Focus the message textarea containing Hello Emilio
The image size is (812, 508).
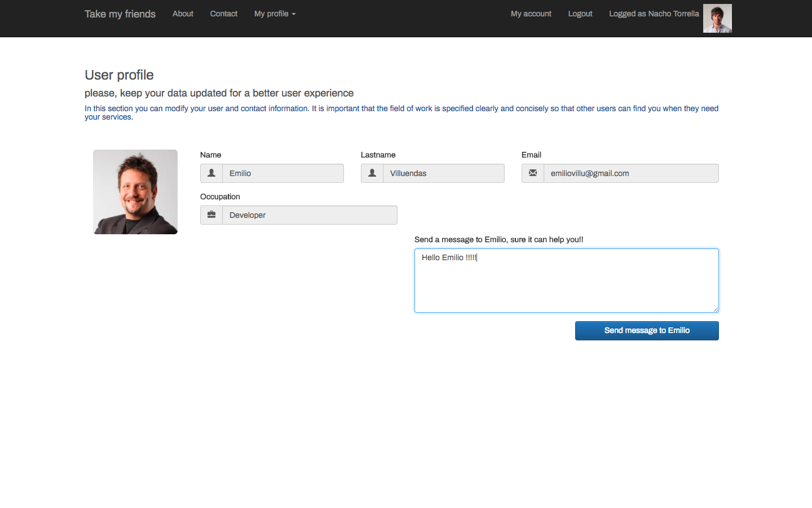pos(567,281)
